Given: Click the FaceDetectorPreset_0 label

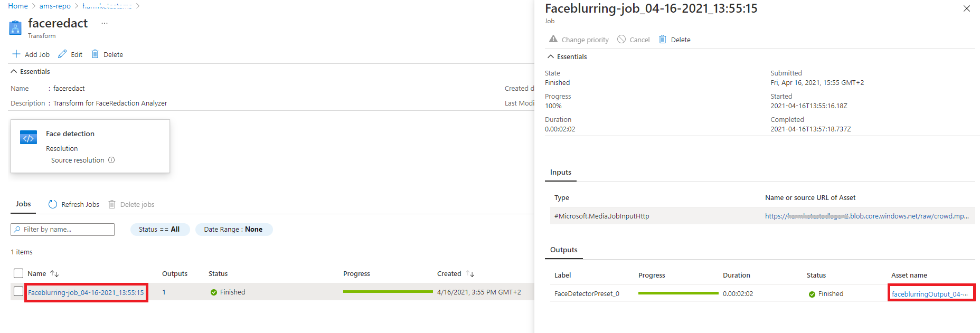Looking at the screenshot, I should click(587, 294).
